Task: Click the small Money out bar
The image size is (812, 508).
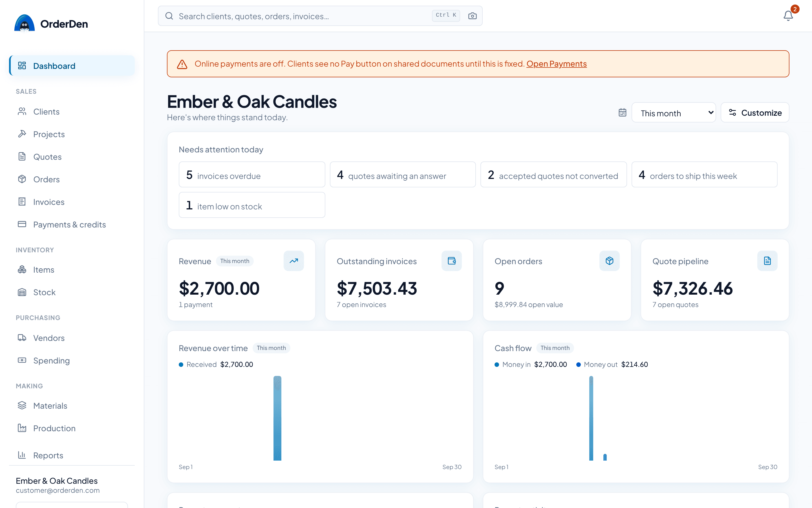Action: (605, 457)
